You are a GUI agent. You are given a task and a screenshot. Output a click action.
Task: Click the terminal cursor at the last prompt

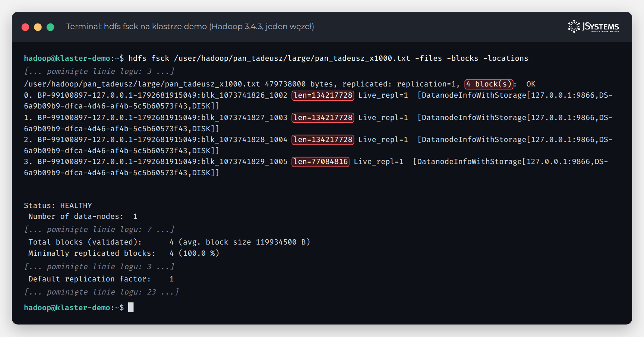coord(131,307)
